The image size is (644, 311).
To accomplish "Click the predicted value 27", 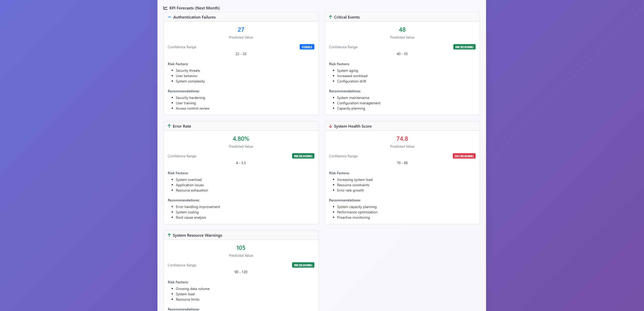I will [241, 30].
